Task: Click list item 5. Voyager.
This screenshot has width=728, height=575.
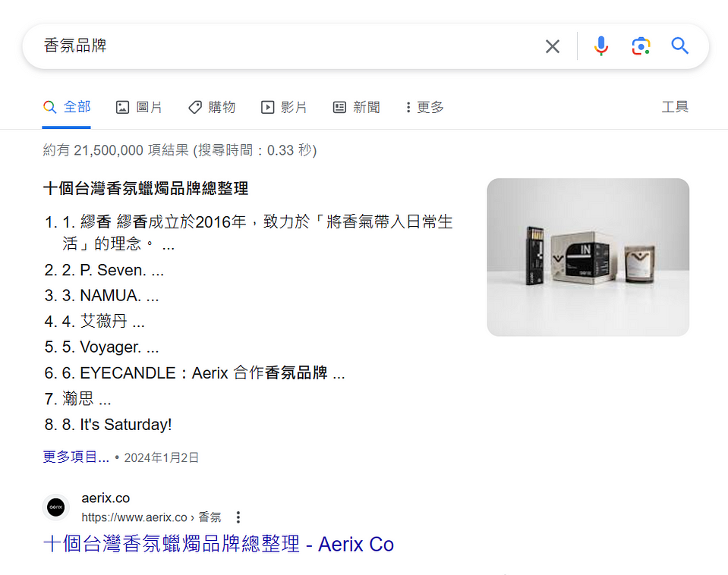Action: (102, 347)
